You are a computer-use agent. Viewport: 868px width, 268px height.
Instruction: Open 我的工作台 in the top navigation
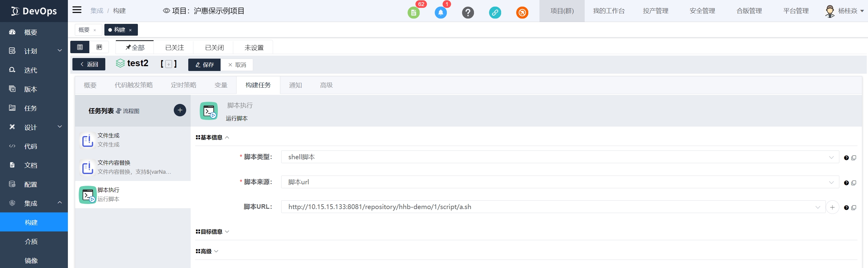click(x=609, y=11)
